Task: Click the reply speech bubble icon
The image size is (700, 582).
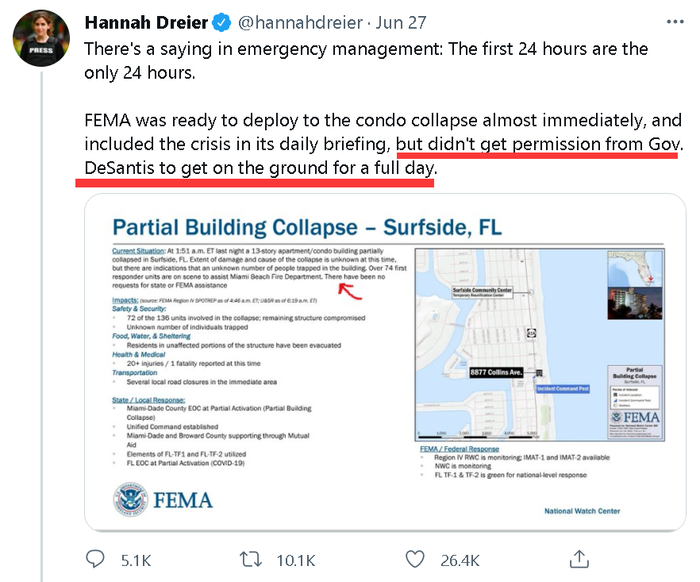Action: point(96,559)
